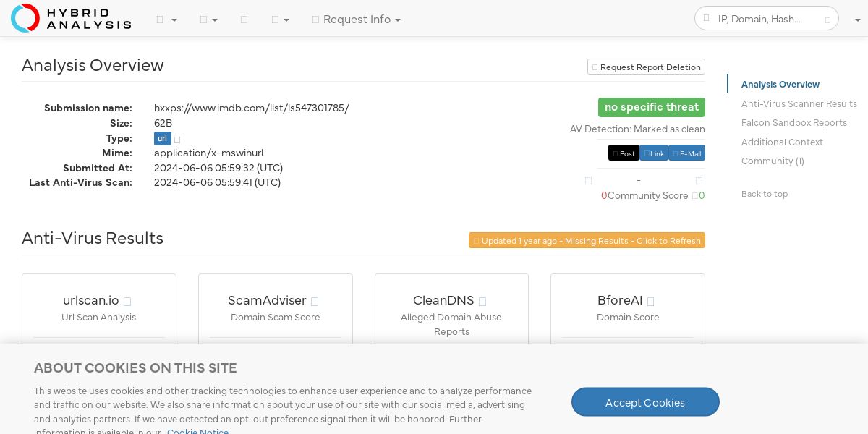This screenshot has width=868, height=434.
Task: Refresh missing results via orange Updated banner
Action: 587,240
